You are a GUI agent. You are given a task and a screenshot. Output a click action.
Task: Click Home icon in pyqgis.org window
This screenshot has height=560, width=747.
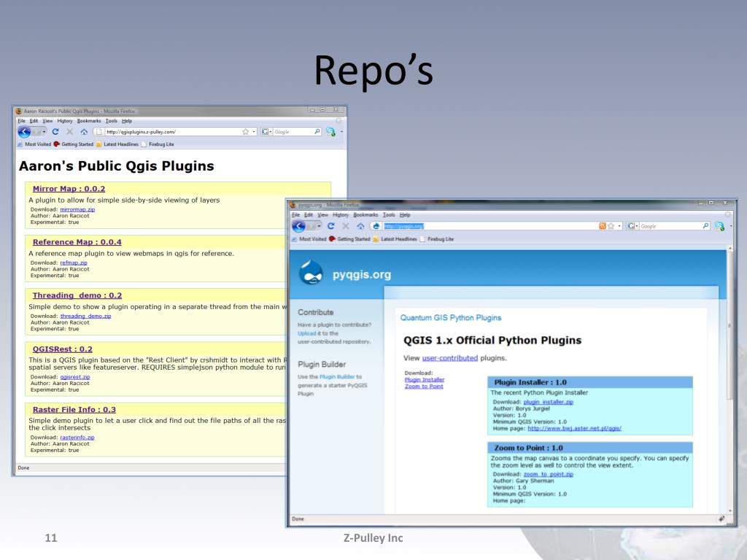coord(360,226)
